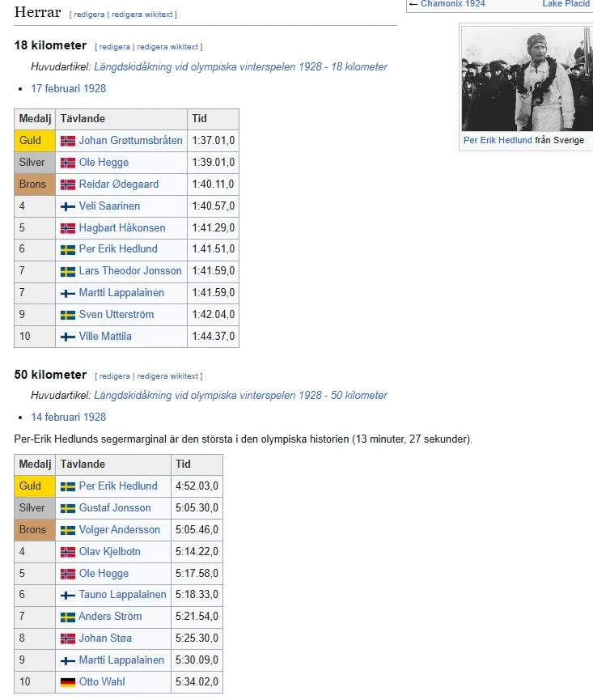
Task: Open Otto Wahl's page
Action: 102,682
